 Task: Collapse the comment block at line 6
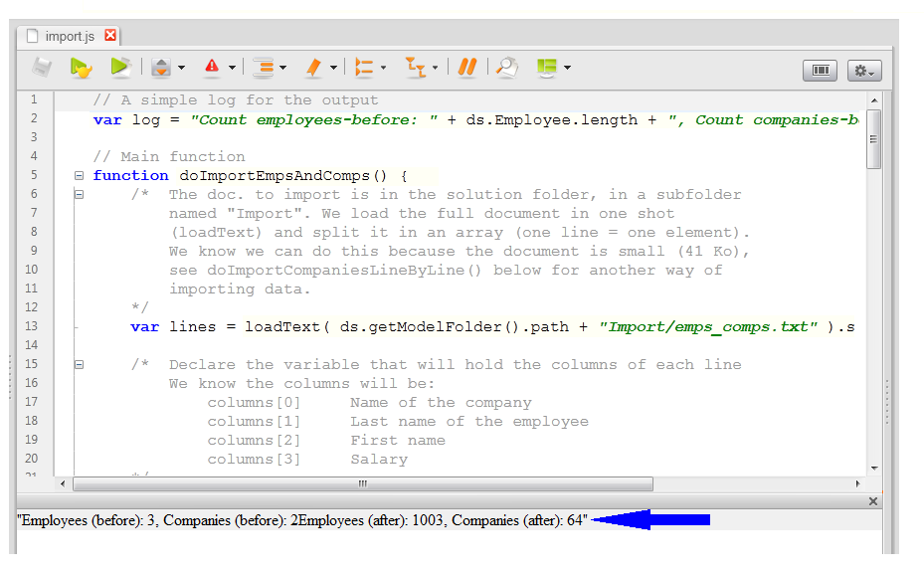point(79,195)
